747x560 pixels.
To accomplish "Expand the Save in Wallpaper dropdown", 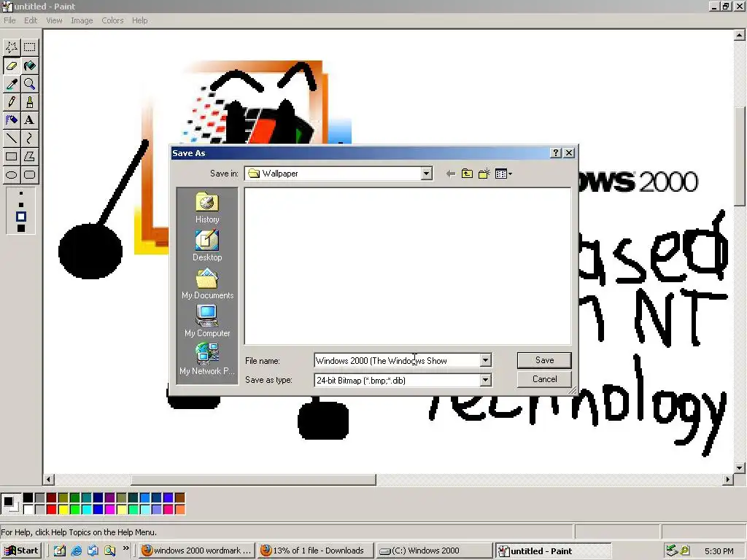I will 426,174.
